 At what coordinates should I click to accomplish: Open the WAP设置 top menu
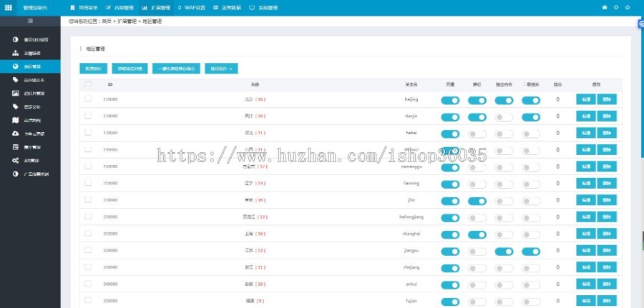192,7
